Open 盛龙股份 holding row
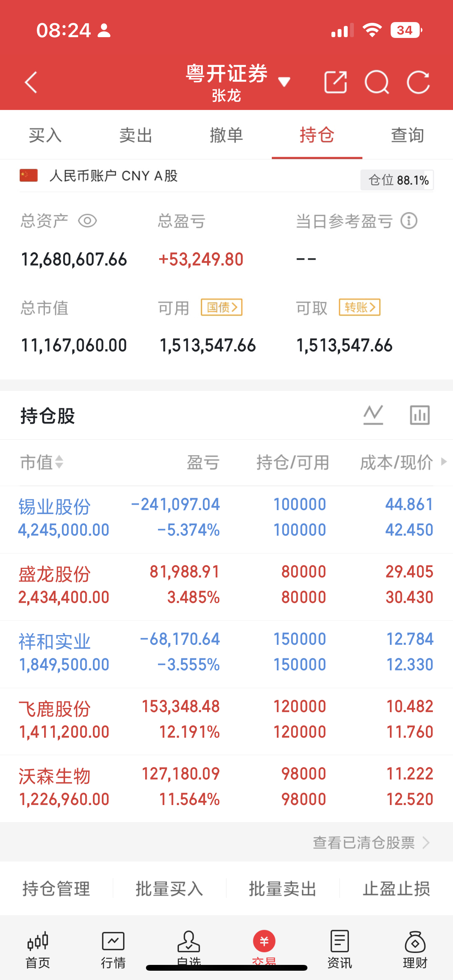The width and height of the screenshot is (453, 980). pos(226,587)
